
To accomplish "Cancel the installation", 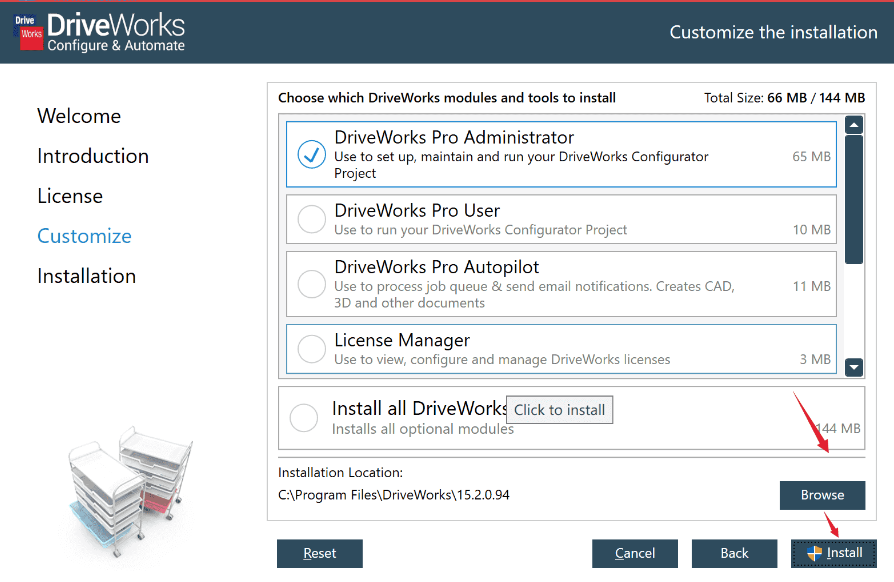I will tap(634, 553).
